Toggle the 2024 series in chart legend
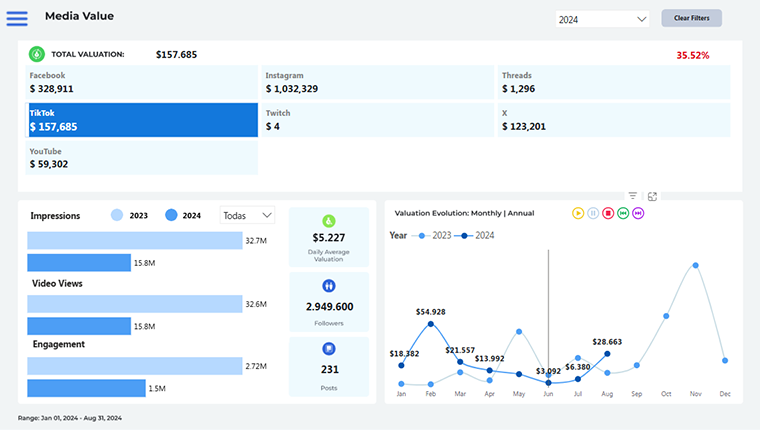The height and width of the screenshot is (430, 760). [x=474, y=236]
